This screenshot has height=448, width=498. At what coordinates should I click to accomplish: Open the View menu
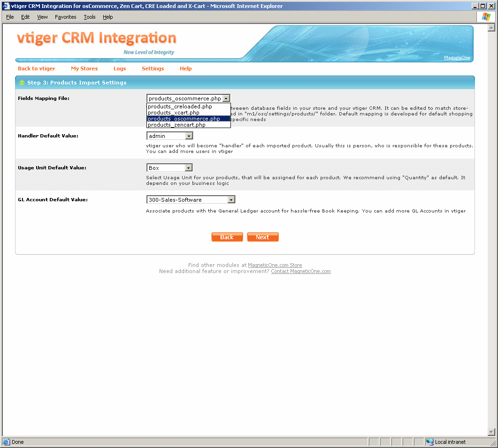42,17
